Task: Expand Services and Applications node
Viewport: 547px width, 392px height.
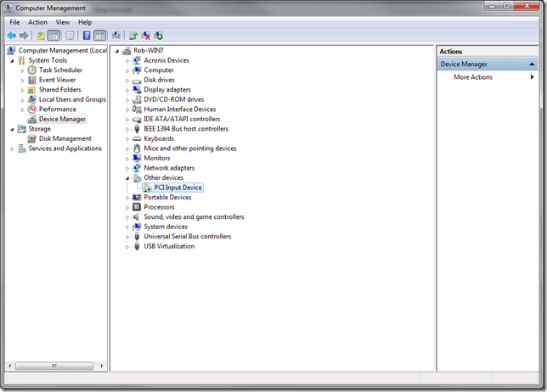Action: pos(12,149)
